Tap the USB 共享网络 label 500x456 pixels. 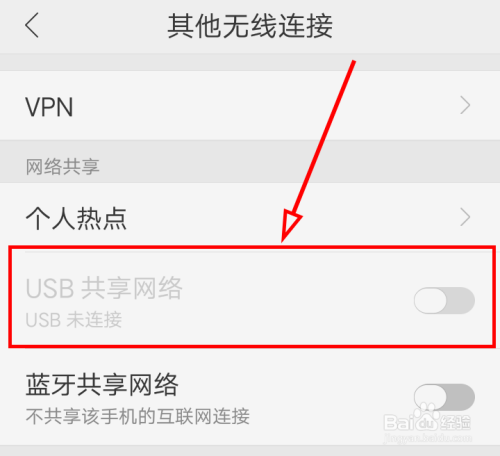104,288
